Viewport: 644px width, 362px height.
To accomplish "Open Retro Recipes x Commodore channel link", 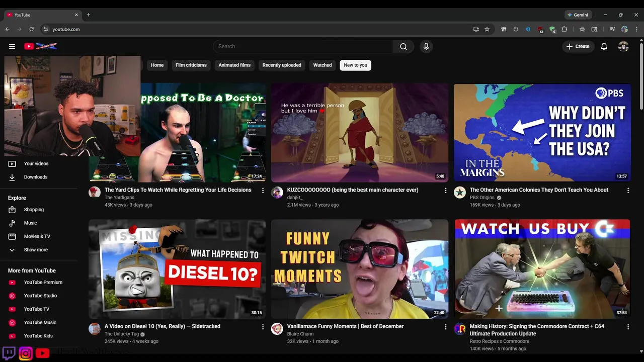I will [500, 341].
